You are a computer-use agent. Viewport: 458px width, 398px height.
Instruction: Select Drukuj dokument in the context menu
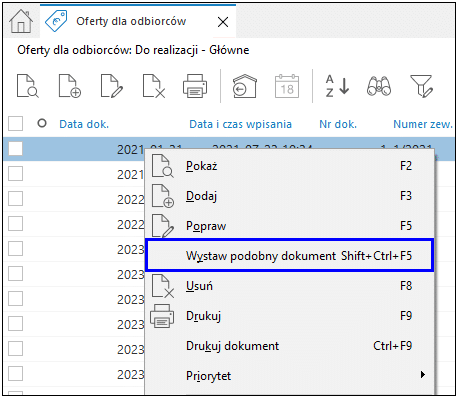[290, 346]
